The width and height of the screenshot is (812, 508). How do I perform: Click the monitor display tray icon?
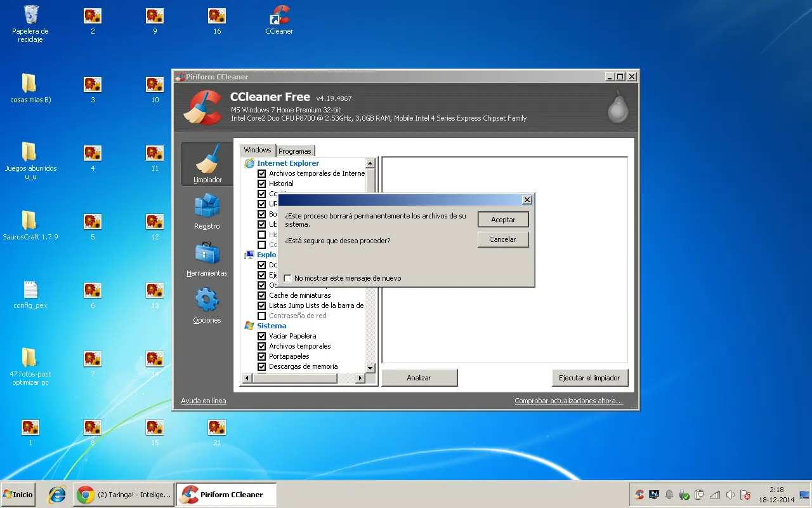pos(654,495)
